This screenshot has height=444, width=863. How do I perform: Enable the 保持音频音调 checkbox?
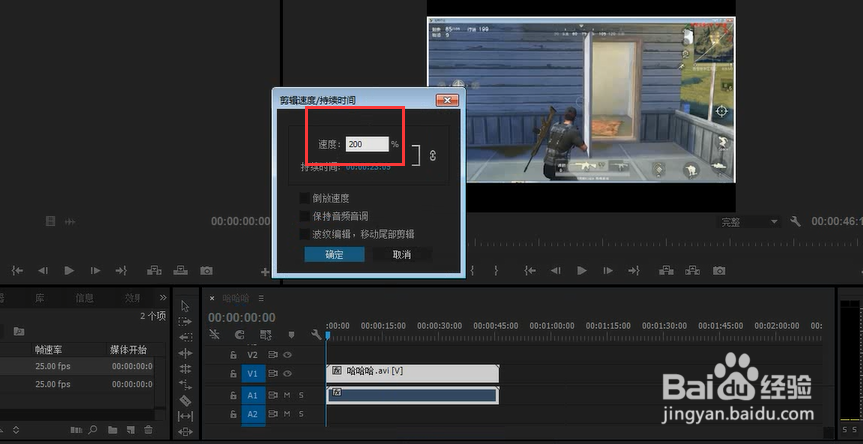pyautogui.click(x=304, y=216)
